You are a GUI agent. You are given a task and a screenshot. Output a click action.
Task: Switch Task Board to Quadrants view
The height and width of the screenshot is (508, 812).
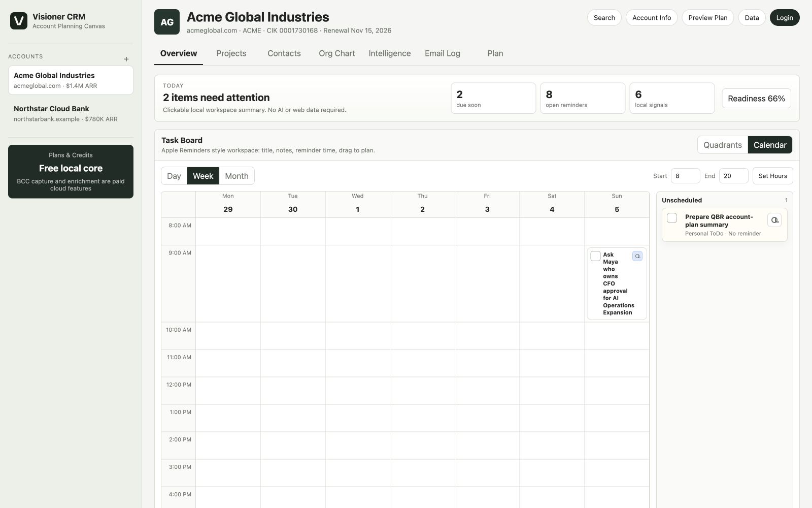(723, 145)
